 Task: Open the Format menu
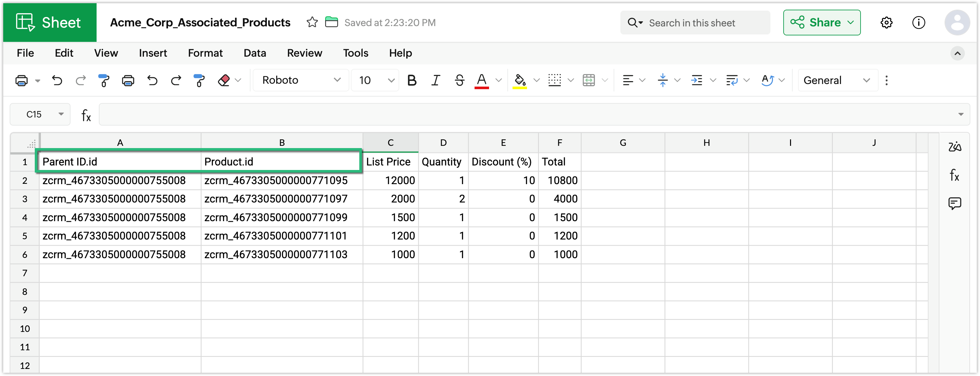[205, 53]
